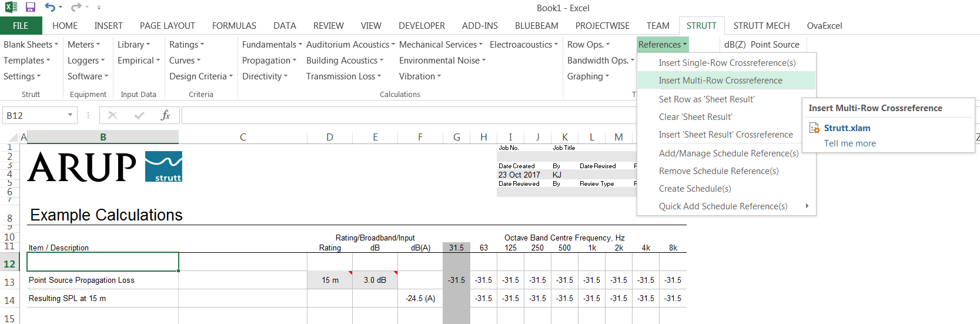This screenshot has height=324, width=980.
Task: Expand the Library dropdown
Action: point(133,45)
